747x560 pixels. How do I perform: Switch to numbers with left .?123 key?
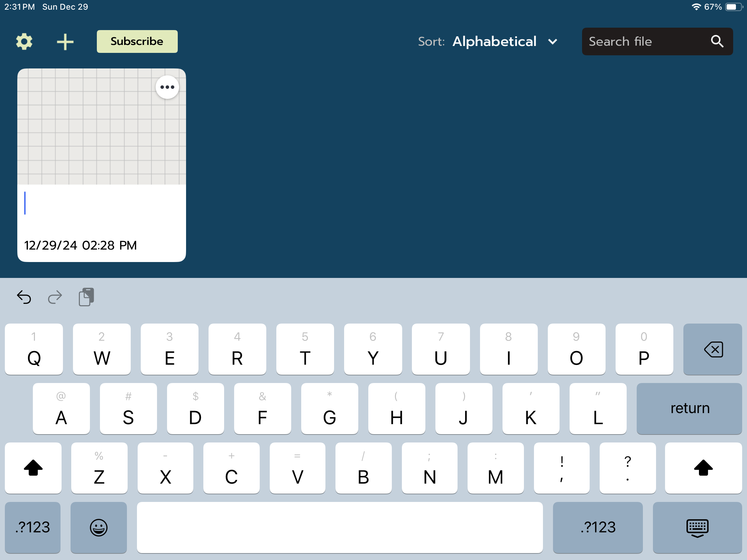[33, 527]
